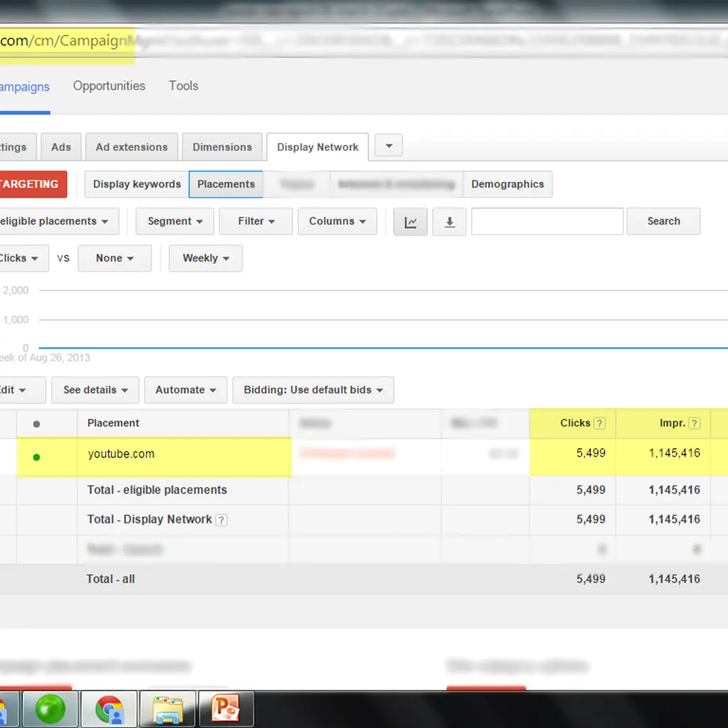The image size is (728, 728).
Task: Expand the Weekly time range dropdown
Action: pyautogui.click(x=206, y=258)
